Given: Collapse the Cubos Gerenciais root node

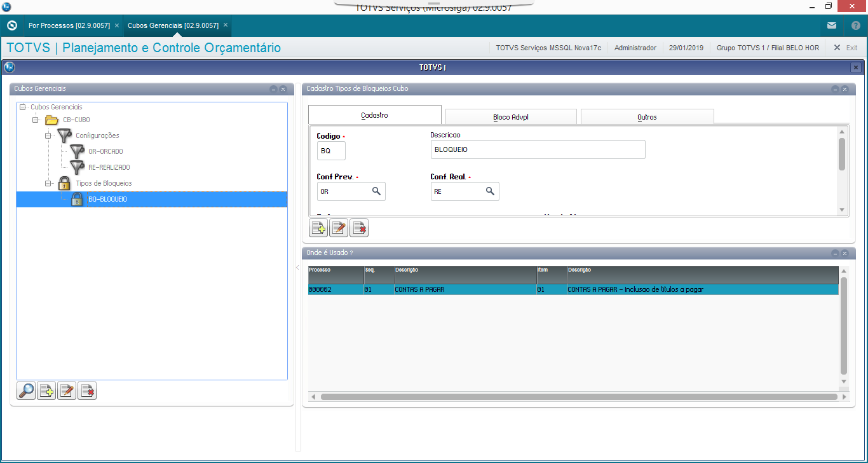Looking at the screenshot, I should pos(23,107).
